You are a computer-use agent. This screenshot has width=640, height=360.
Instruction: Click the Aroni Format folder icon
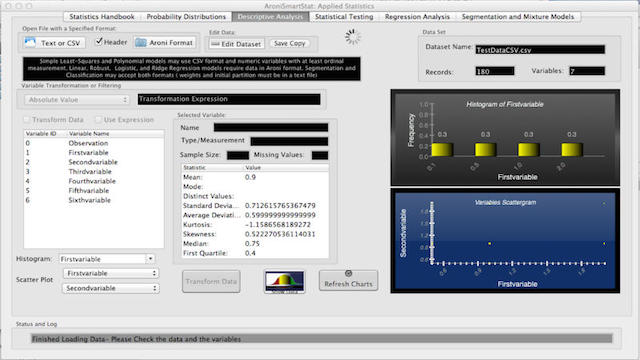coord(141,42)
